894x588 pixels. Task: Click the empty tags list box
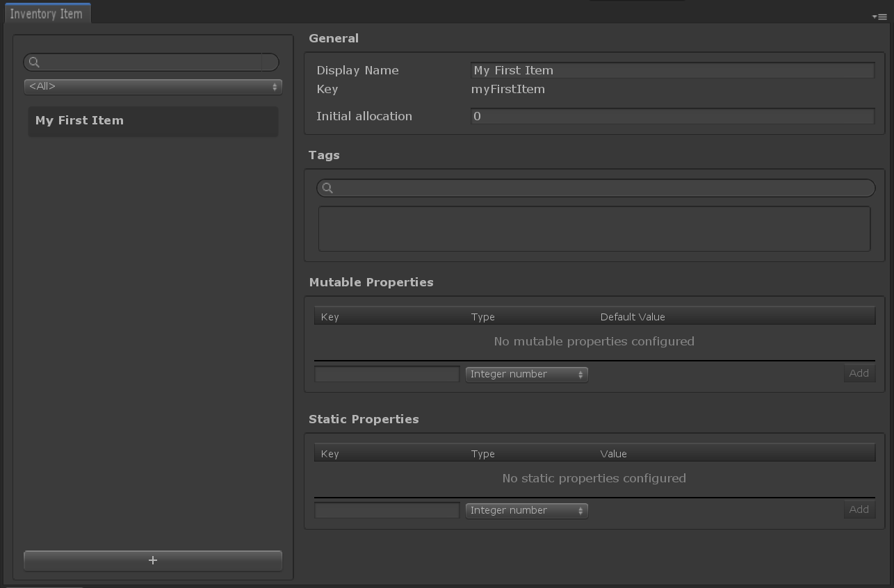click(x=594, y=229)
